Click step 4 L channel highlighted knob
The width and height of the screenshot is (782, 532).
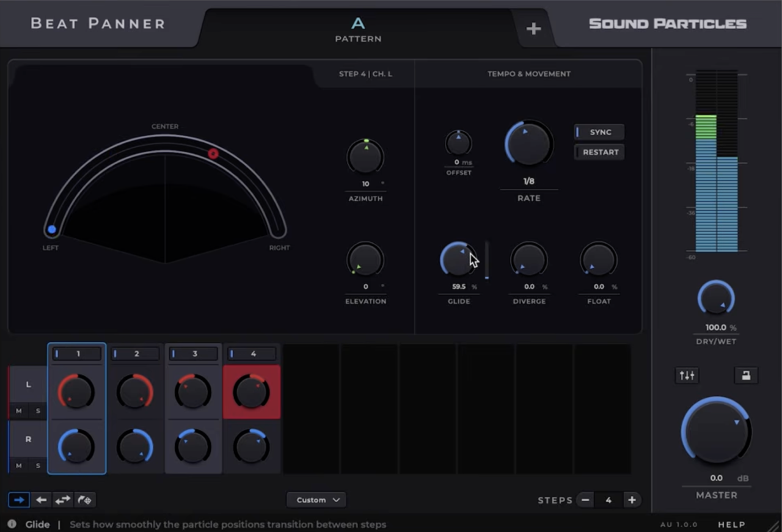(x=252, y=392)
